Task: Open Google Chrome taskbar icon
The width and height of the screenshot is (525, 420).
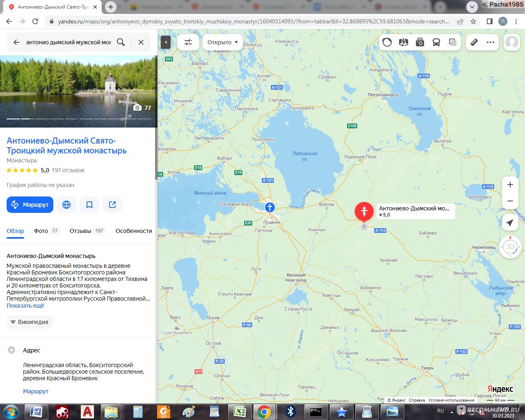Action: click(x=264, y=411)
